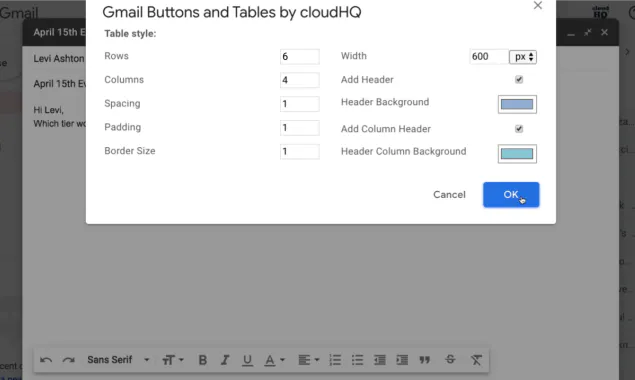This screenshot has height=380, width=635.
Task: Toggle Underline formatting
Action: point(247,360)
